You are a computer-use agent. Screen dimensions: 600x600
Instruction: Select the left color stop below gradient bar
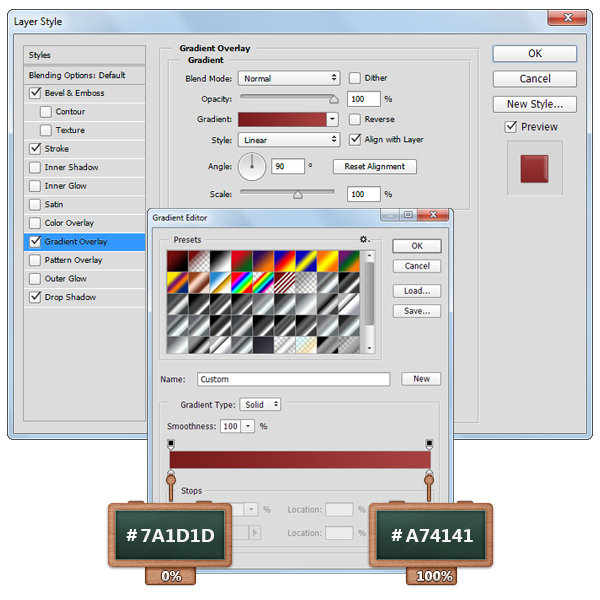click(171, 477)
